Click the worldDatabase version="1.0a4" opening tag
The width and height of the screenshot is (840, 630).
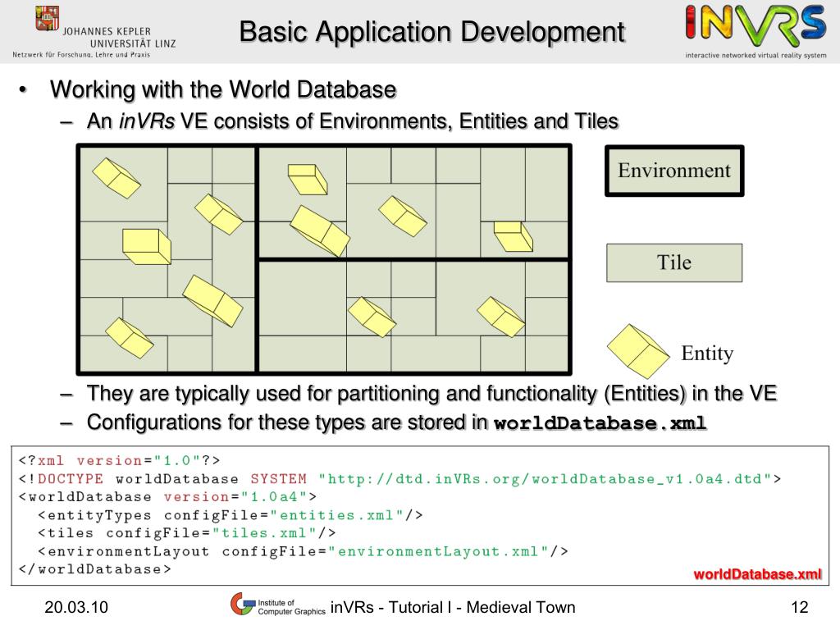click(167, 497)
